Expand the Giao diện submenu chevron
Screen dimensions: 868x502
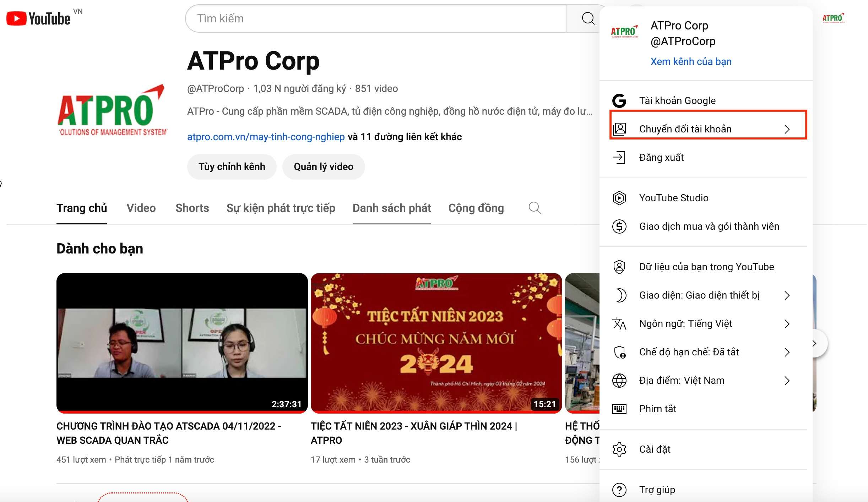[787, 295]
